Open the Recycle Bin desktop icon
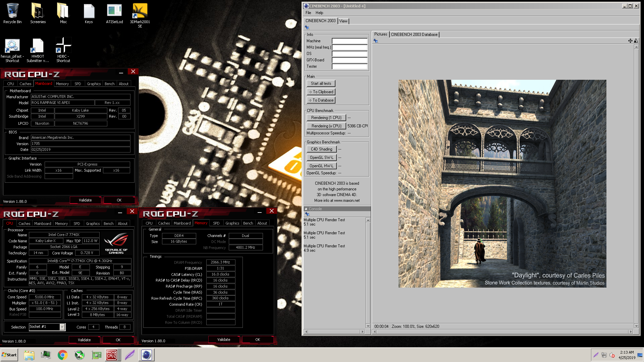Viewport: 644px width, 362px height. pos(12,13)
